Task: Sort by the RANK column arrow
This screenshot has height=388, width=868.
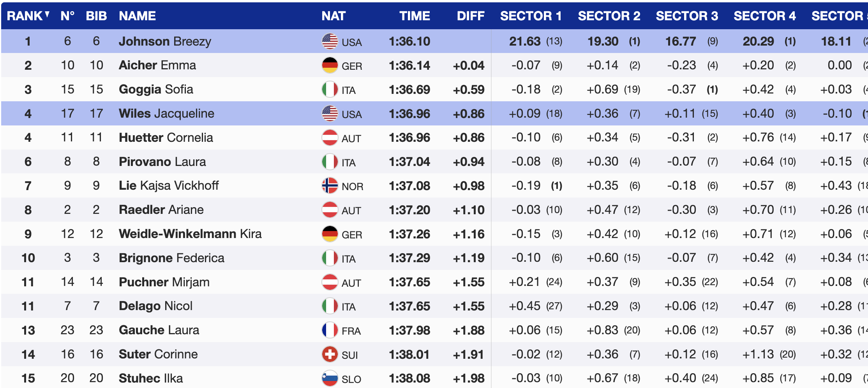Action: click(47, 15)
